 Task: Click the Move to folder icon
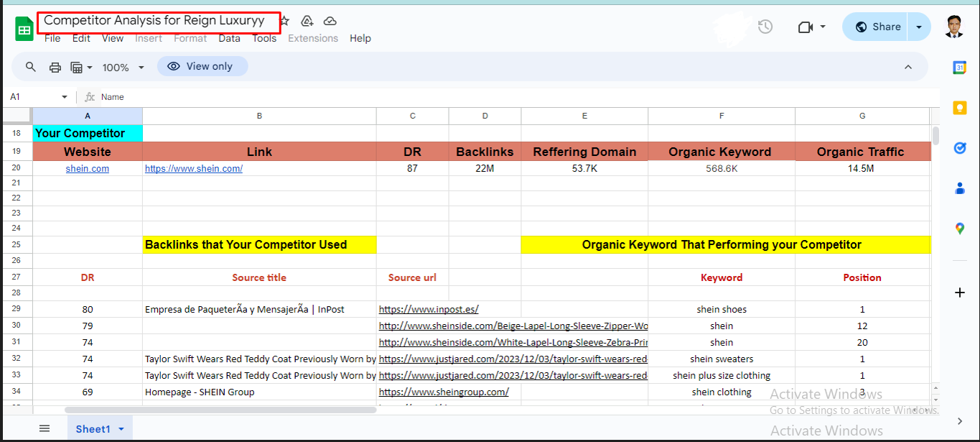[x=307, y=21]
